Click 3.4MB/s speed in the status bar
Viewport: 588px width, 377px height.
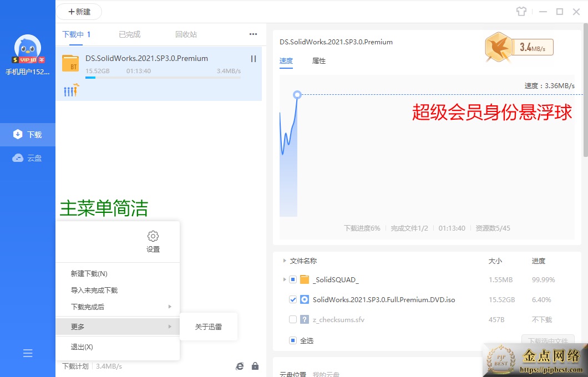[x=109, y=366]
